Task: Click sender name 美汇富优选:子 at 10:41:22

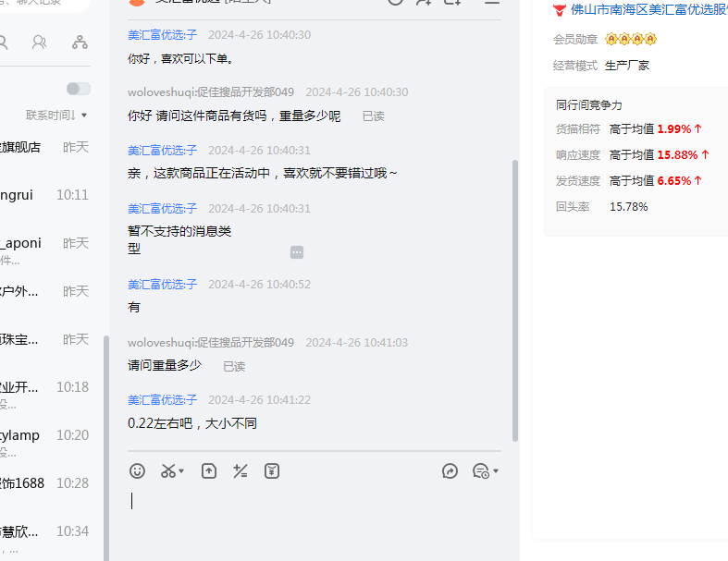Action: 163,399
